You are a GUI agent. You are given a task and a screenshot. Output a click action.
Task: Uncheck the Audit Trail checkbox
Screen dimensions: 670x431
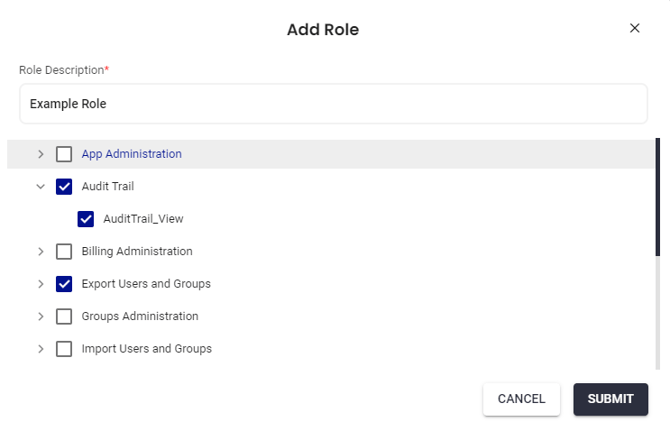[65, 186]
